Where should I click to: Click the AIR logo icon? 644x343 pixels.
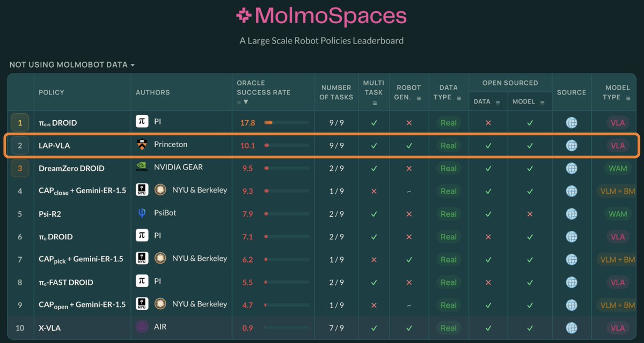[x=142, y=327]
